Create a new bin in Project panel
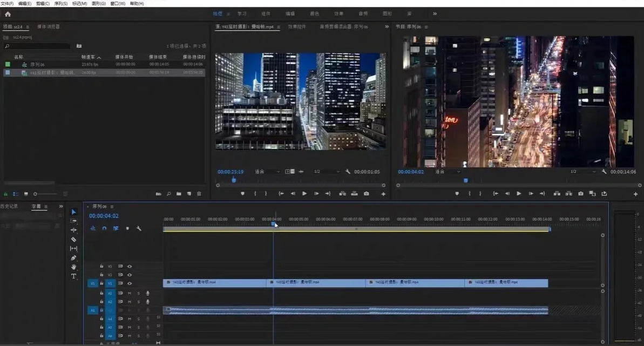This screenshot has height=346, width=644. coord(179,194)
